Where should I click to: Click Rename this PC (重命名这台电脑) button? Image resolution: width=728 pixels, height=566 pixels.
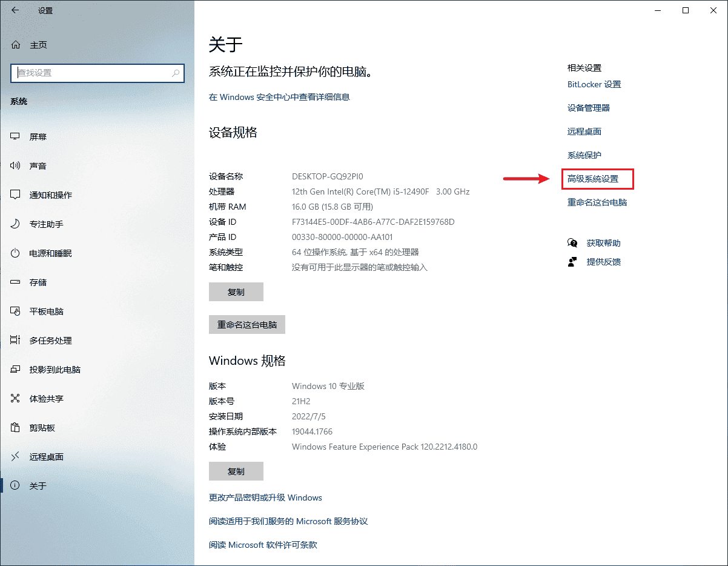coord(247,325)
